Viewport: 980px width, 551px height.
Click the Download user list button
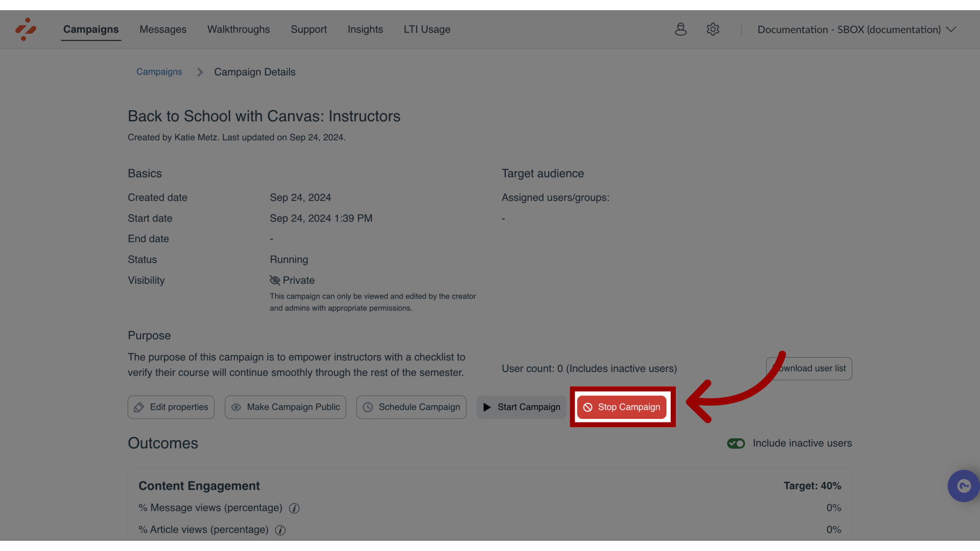click(808, 368)
